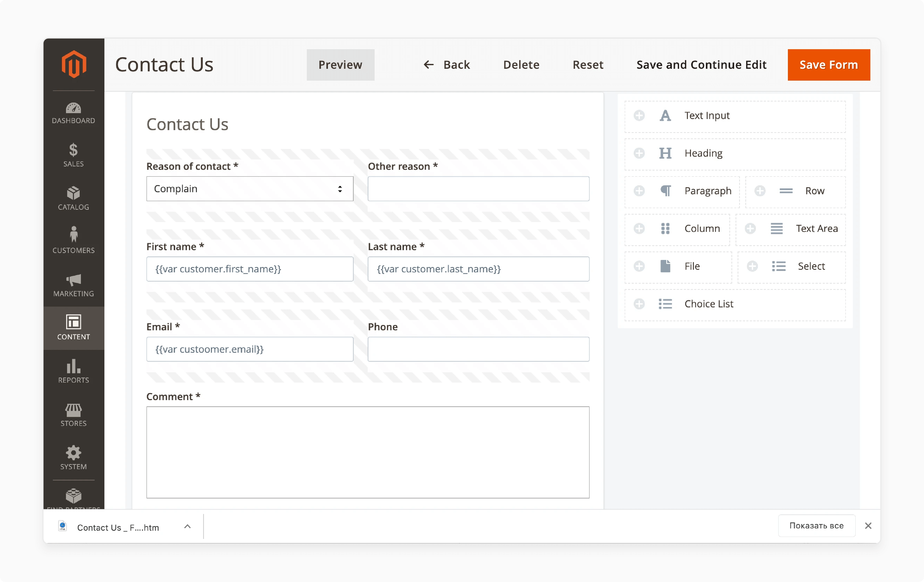Viewport: 924px width, 582px height.
Task: Click plus icon next to Choice List
Action: coord(639,304)
